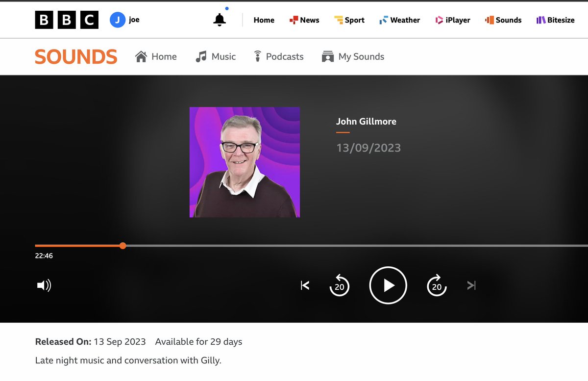The image size is (588, 381).
Task: Open BBC News section
Action: tap(304, 20)
